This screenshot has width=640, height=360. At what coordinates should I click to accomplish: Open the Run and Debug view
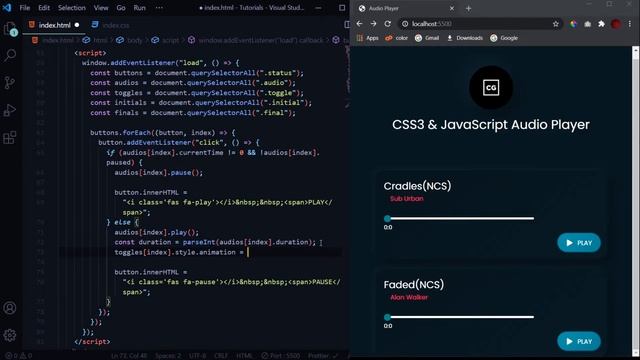(x=10, y=110)
